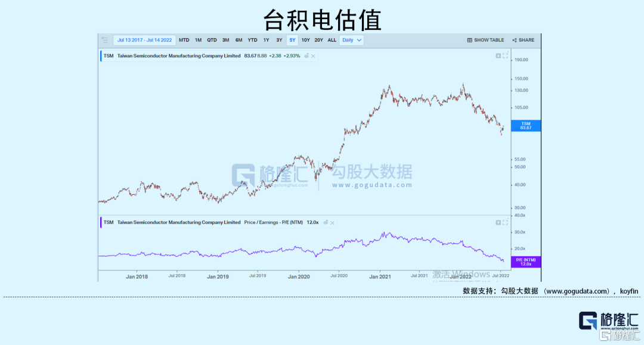Maximize the P/E (NTM) chart pane
The image size is (644, 345).
pos(506,222)
